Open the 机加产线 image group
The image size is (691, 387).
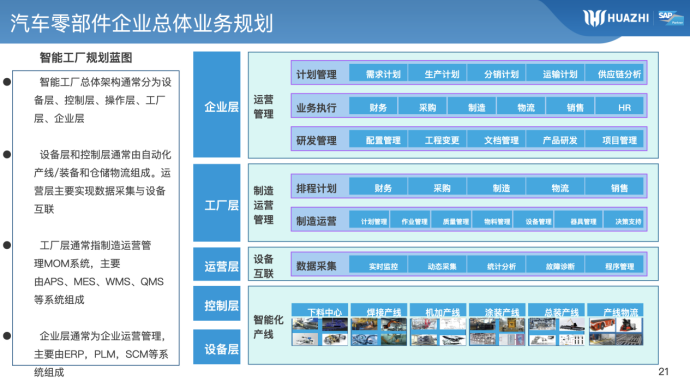[438, 324]
